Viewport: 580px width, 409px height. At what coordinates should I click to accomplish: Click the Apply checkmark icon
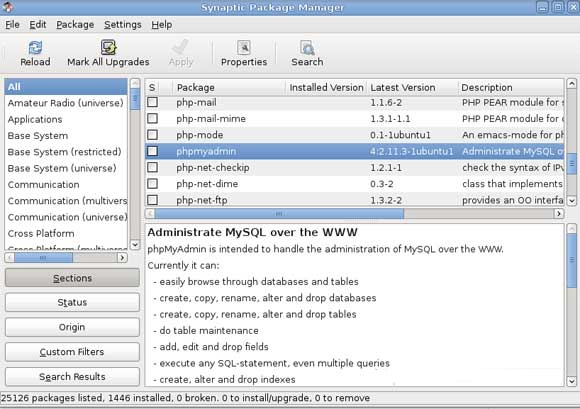pyautogui.click(x=181, y=47)
